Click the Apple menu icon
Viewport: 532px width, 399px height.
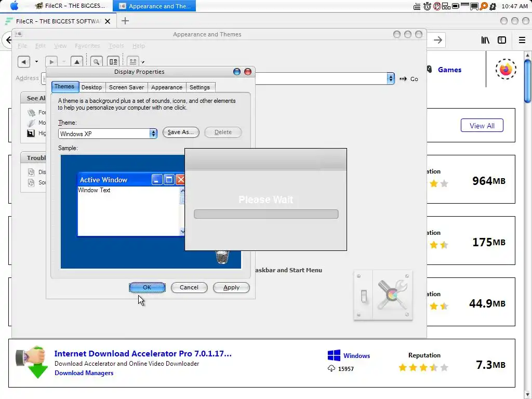click(14, 6)
